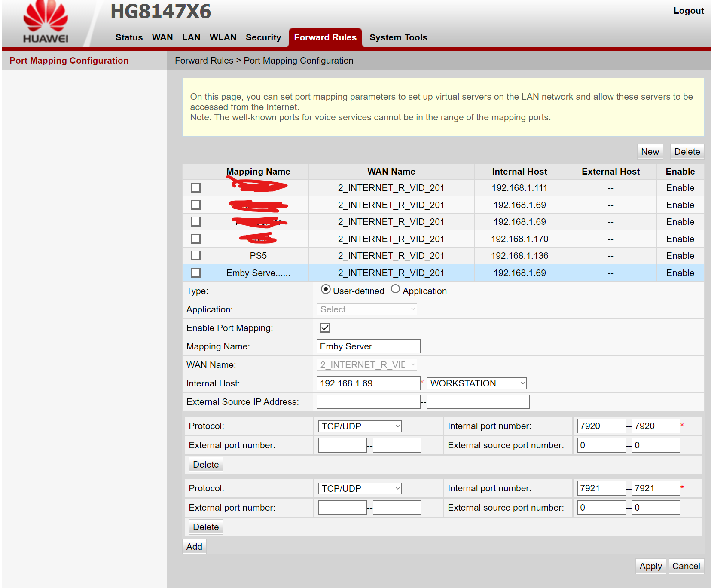Click the second External Source IP Address field
This screenshot has width=711, height=588.
(478, 402)
